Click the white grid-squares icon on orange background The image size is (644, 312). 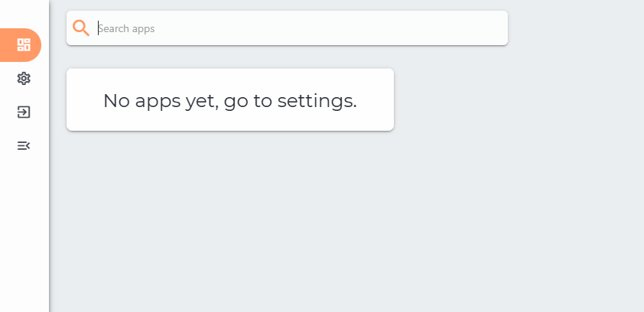pos(24,45)
